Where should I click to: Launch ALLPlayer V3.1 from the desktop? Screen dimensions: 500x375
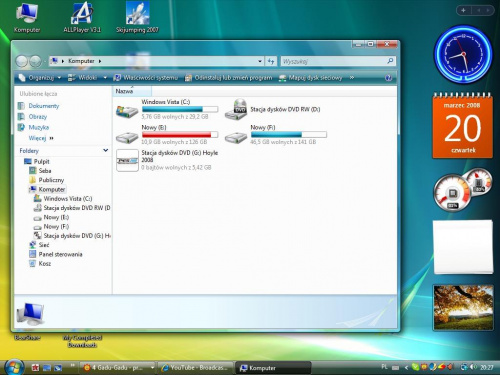[x=82, y=18]
